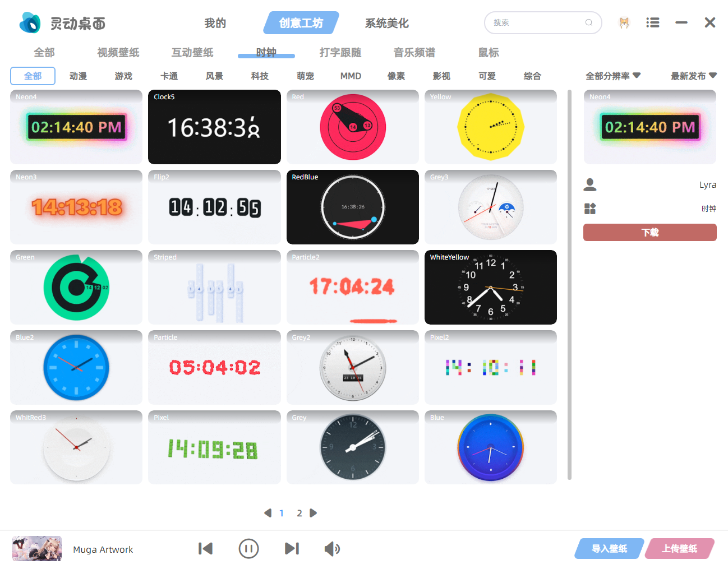Go to next page arrow
This screenshot has width=728, height=569.
pyautogui.click(x=314, y=513)
